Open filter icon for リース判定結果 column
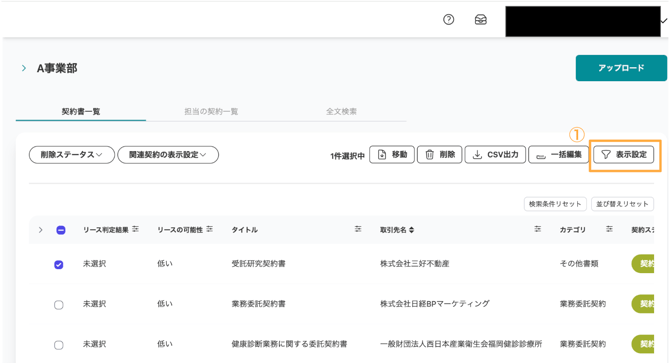670x363 pixels. (135, 229)
